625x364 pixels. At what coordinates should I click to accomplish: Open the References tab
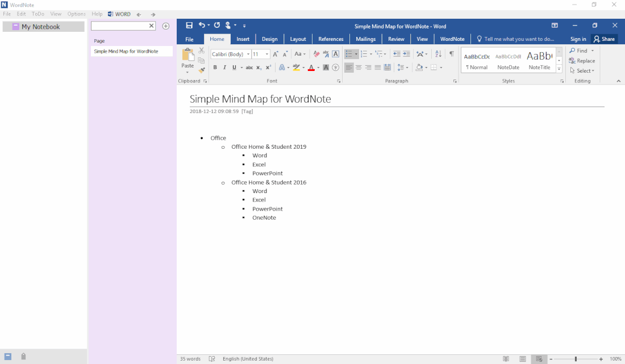pos(331,39)
